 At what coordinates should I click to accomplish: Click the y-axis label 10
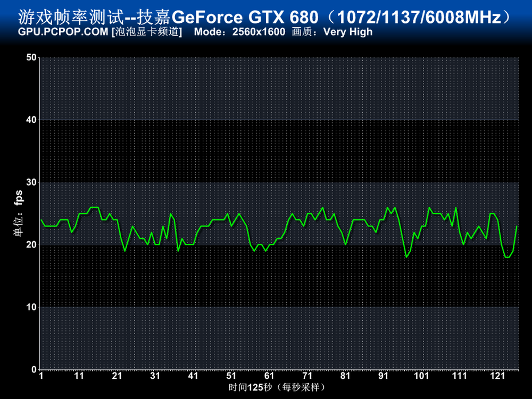pyautogui.click(x=31, y=307)
